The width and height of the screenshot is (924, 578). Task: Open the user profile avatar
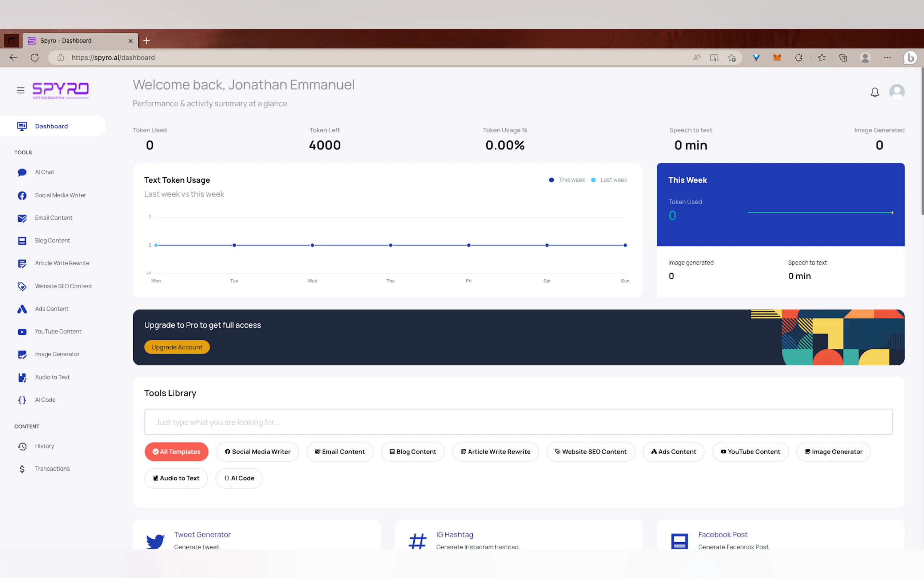coord(896,92)
